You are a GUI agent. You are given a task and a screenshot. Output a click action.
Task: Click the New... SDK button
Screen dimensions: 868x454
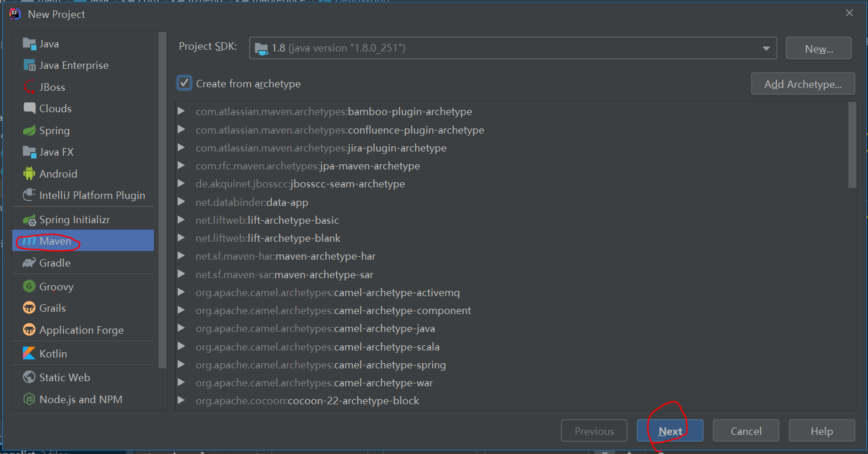[819, 49]
